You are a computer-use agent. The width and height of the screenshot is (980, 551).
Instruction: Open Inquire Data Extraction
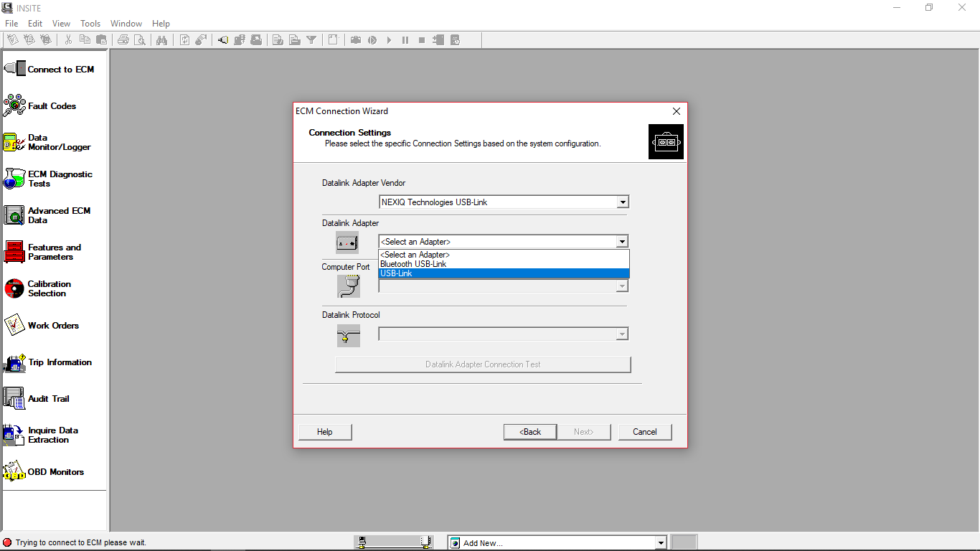point(41,435)
